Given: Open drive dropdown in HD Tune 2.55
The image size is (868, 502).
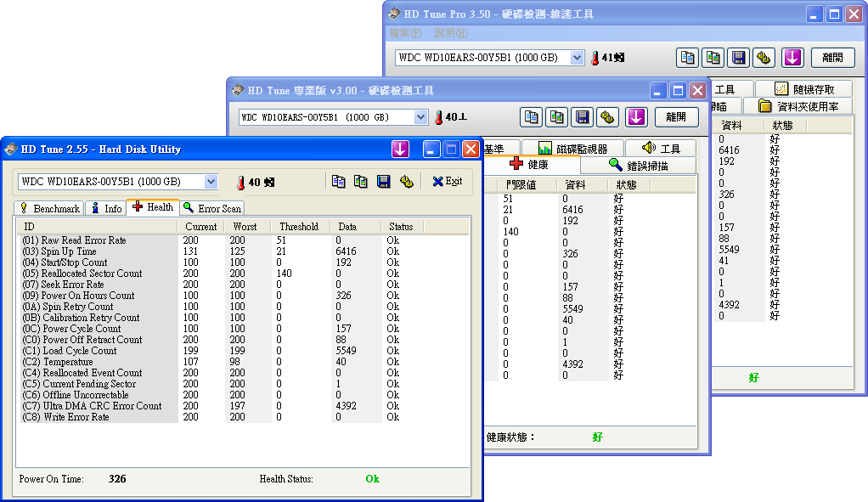Looking at the screenshot, I should click(x=211, y=182).
